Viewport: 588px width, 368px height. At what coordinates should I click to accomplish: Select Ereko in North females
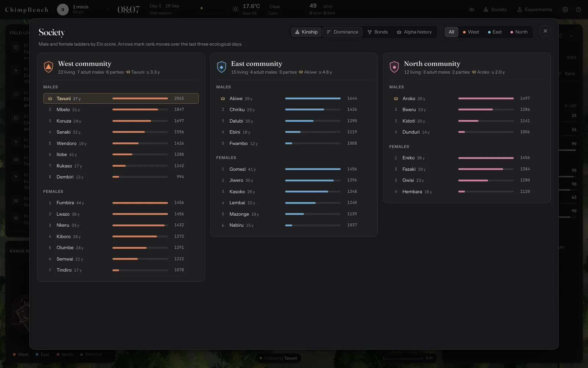click(x=467, y=158)
